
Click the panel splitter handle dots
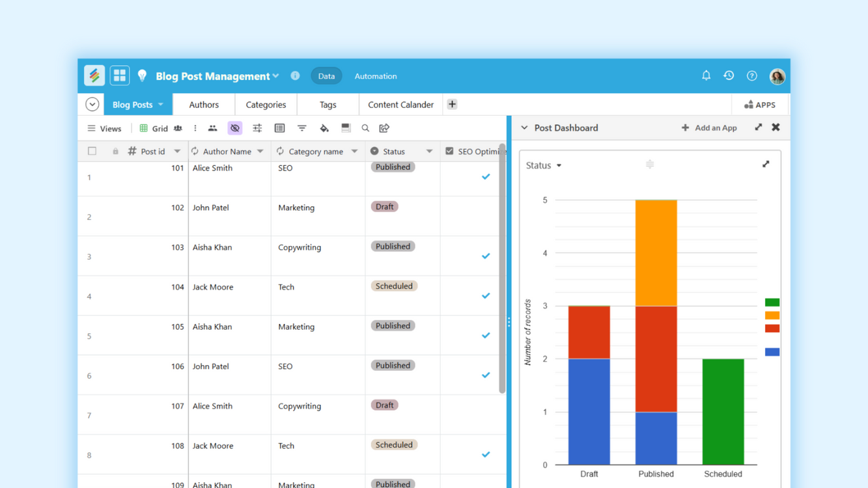tap(509, 322)
